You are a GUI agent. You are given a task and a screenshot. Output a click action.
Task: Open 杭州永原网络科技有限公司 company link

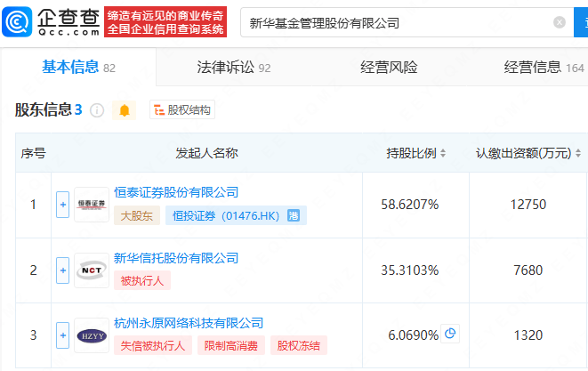tap(189, 323)
